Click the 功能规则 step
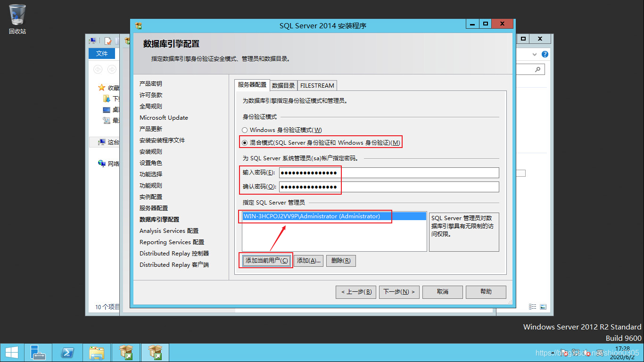This screenshot has height=362, width=644. 151,186
